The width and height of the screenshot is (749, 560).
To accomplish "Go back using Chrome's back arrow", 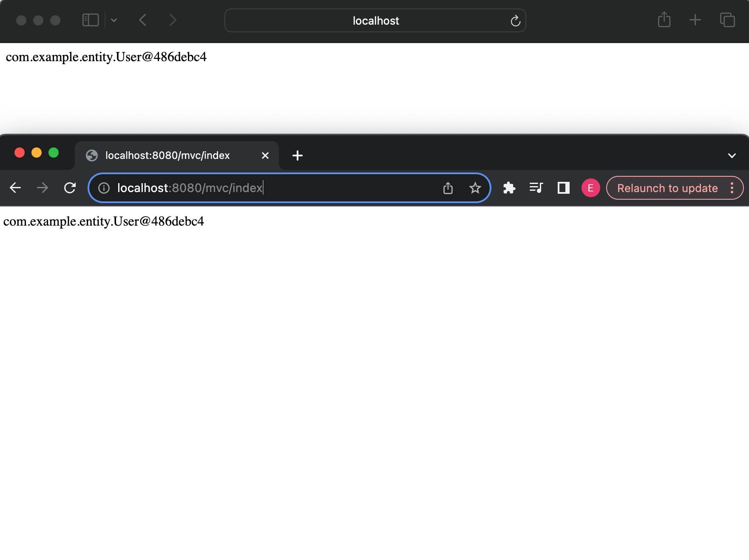I will coord(15,187).
